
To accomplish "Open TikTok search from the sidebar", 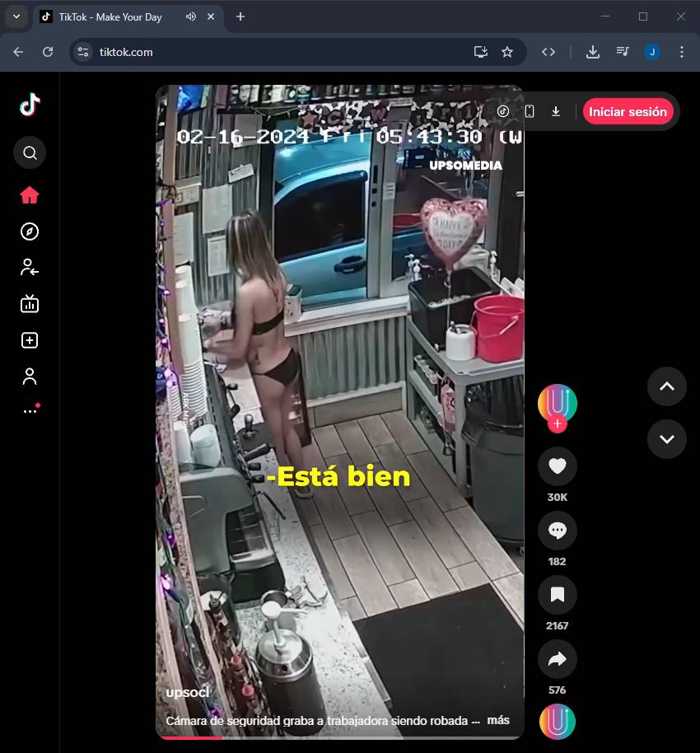I will tap(30, 152).
